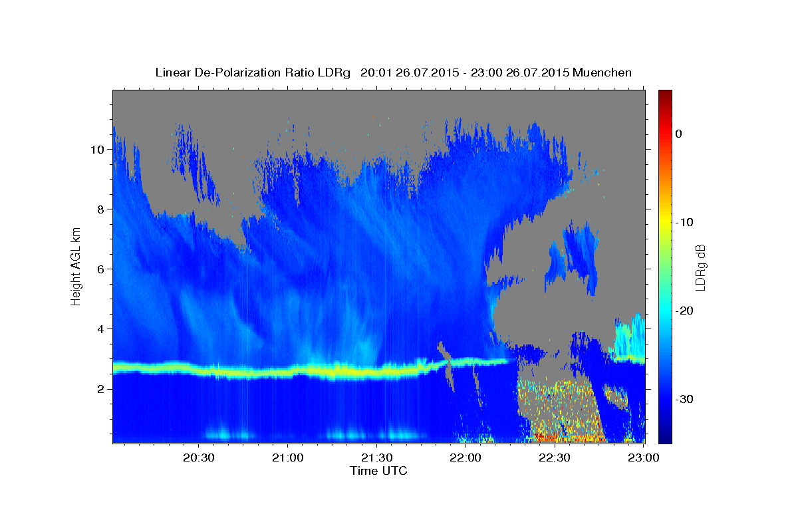Viewport: 798px width, 532px height.
Task: Click the '21:30' time tick label
Action: [376, 458]
